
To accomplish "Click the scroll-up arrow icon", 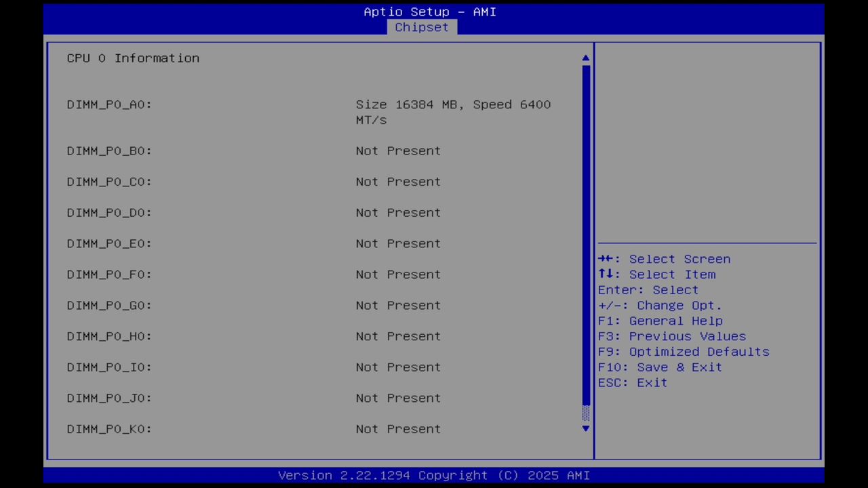I will click(x=585, y=58).
